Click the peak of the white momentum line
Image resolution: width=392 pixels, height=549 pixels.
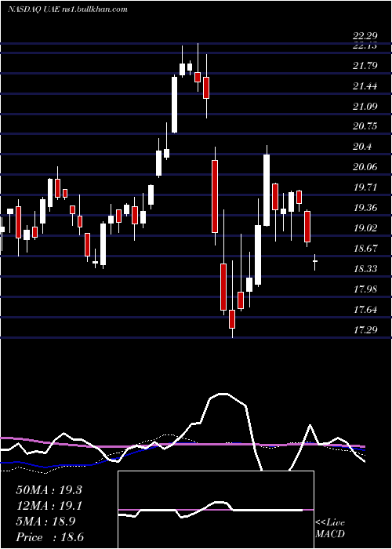click(x=222, y=394)
